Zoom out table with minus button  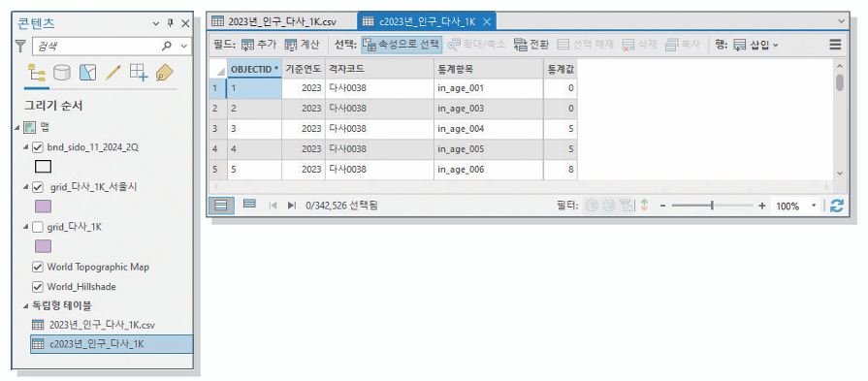click(662, 206)
